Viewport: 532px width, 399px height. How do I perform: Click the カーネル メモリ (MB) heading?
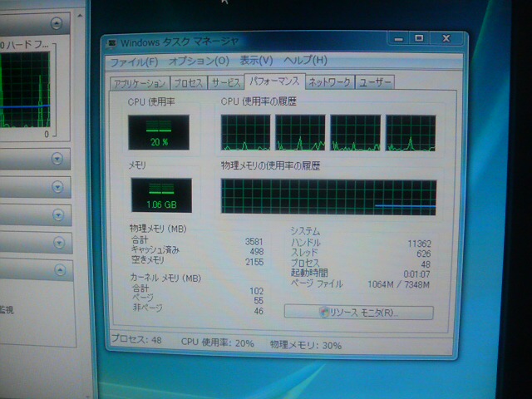coord(165,278)
